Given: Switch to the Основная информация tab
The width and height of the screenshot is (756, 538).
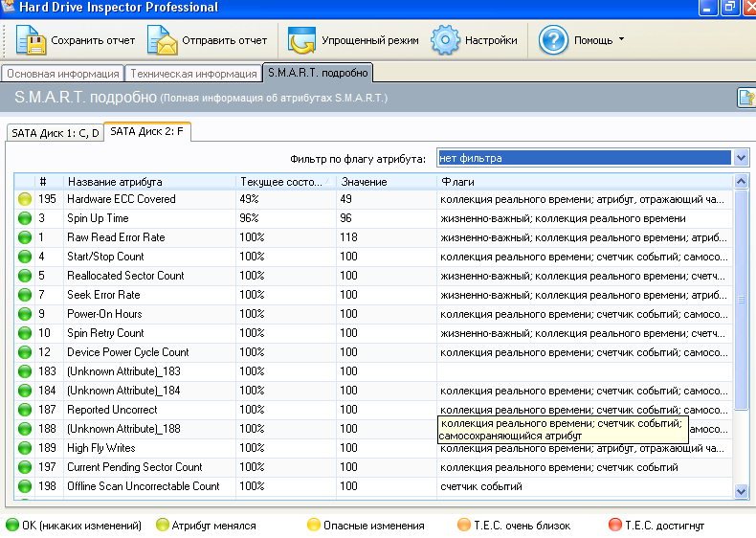Looking at the screenshot, I should click(62, 73).
